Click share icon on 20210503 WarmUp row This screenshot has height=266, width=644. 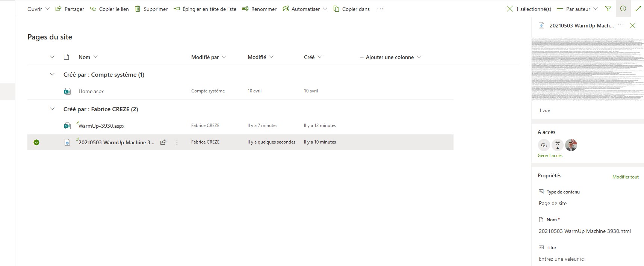click(x=163, y=142)
